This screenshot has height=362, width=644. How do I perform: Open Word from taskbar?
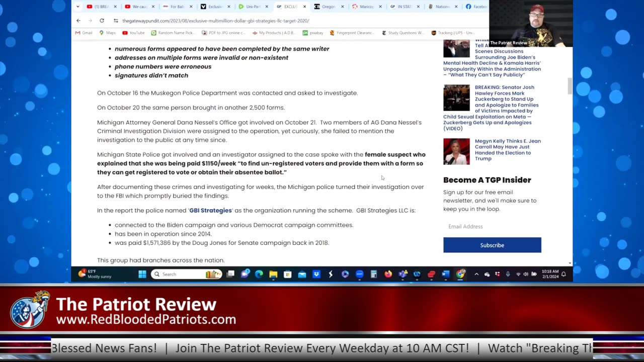click(445, 274)
